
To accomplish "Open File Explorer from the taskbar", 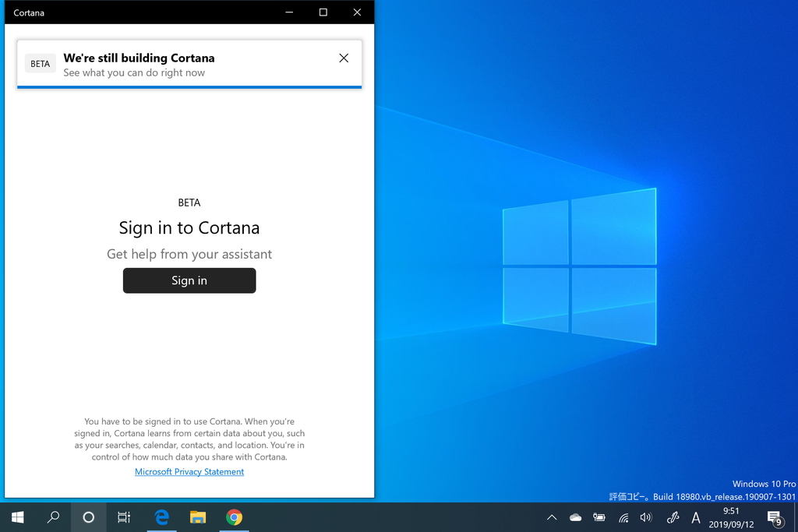I will click(x=197, y=517).
